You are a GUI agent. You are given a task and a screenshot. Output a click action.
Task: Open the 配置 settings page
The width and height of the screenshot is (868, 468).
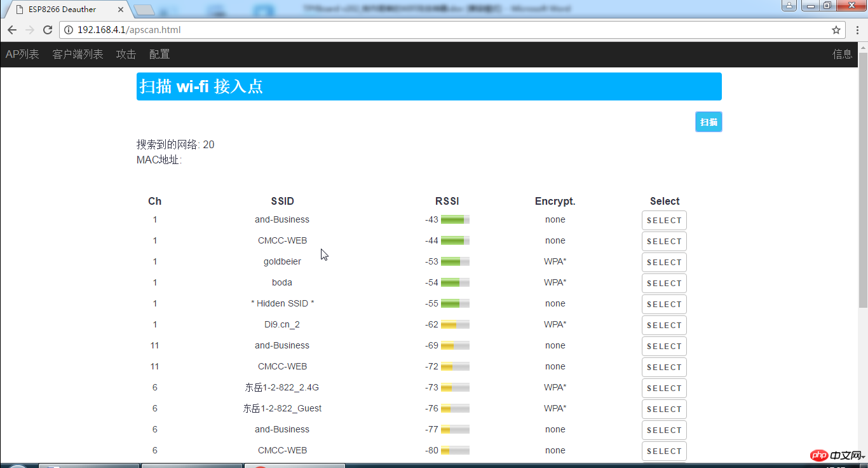pos(159,55)
